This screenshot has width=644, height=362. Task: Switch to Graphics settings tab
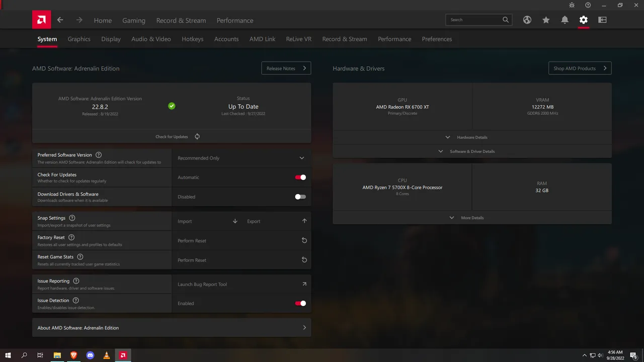point(79,39)
